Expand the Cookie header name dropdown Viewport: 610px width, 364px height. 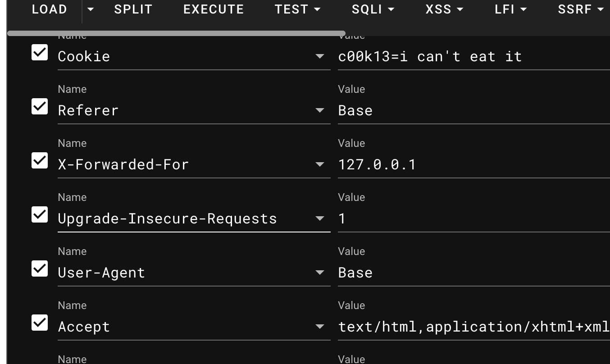319,56
